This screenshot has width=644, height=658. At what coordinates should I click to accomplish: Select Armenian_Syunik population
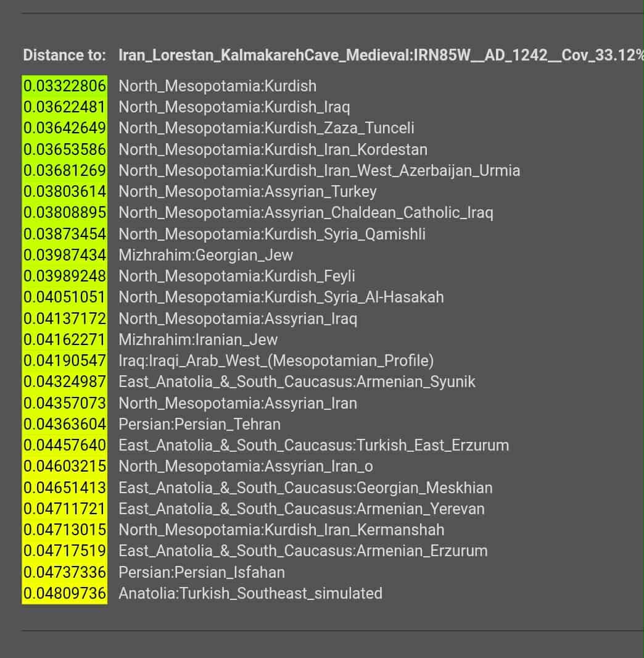tap(297, 381)
